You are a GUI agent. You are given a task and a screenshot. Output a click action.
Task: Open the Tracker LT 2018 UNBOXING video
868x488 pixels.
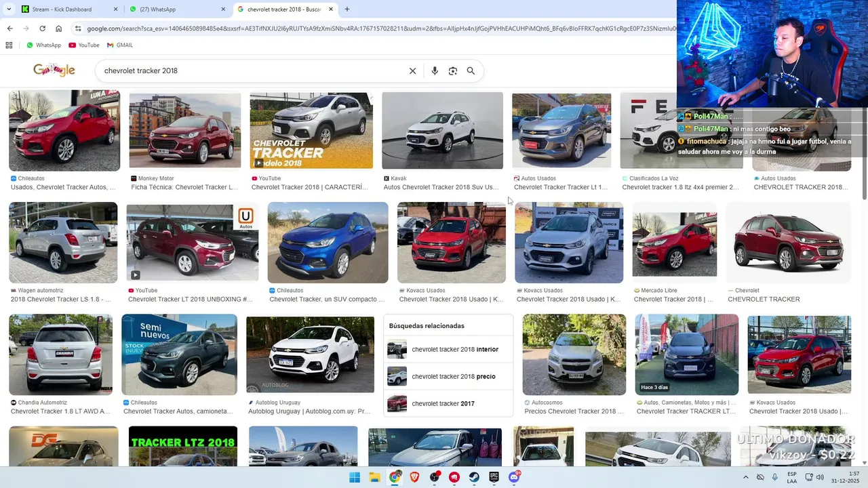(192, 243)
